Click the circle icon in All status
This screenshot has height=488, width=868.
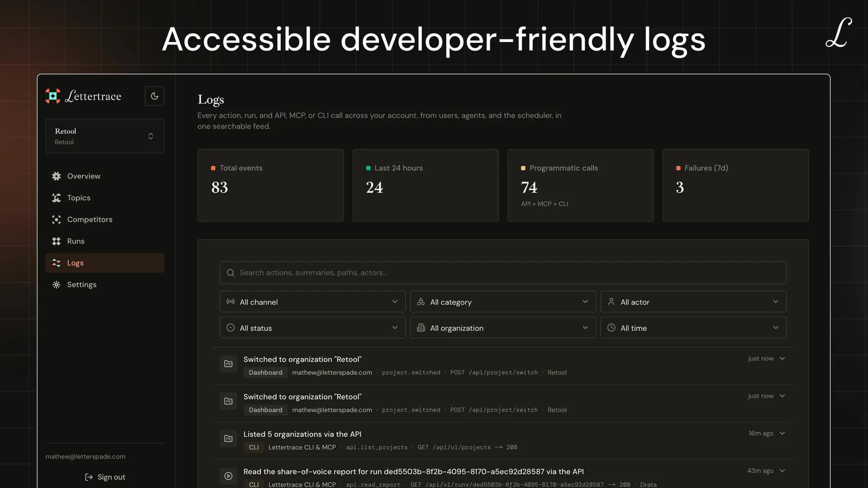coord(231,328)
